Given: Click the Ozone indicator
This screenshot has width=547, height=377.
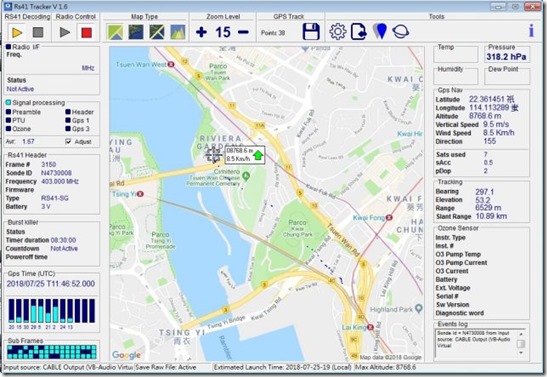Looking at the screenshot, I should click(8, 129).
